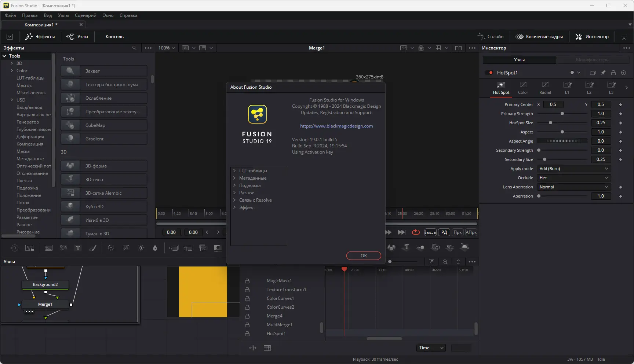
Task: Toggle the lock for MagicMask1 track
Action: click(247, 281)
